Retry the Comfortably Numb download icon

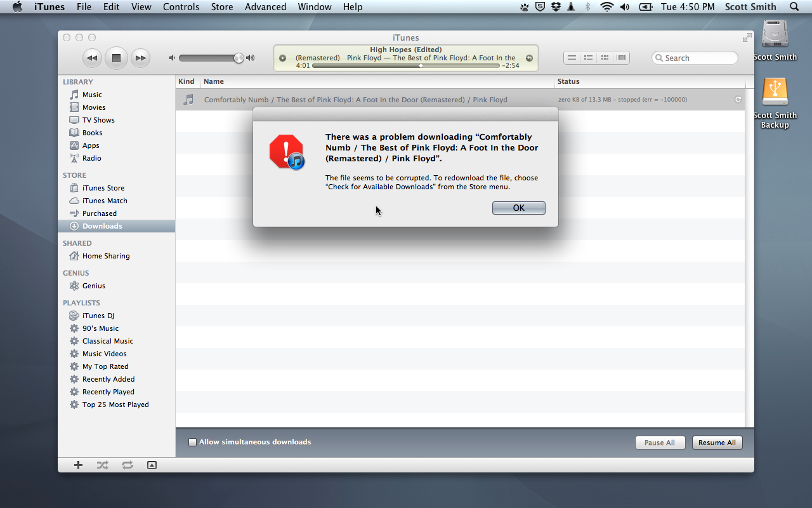(x=738, y=100)
